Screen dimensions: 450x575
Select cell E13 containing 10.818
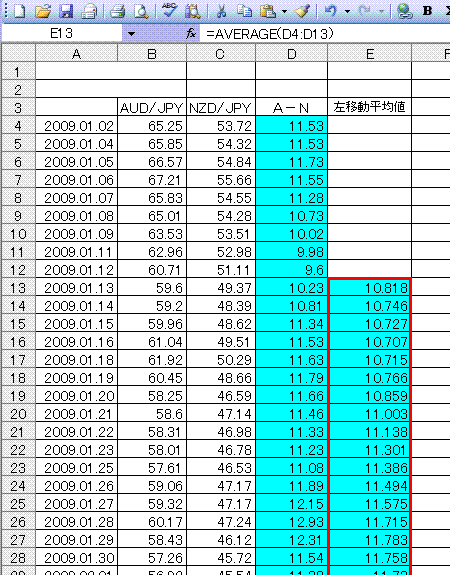tap(370, 288)
